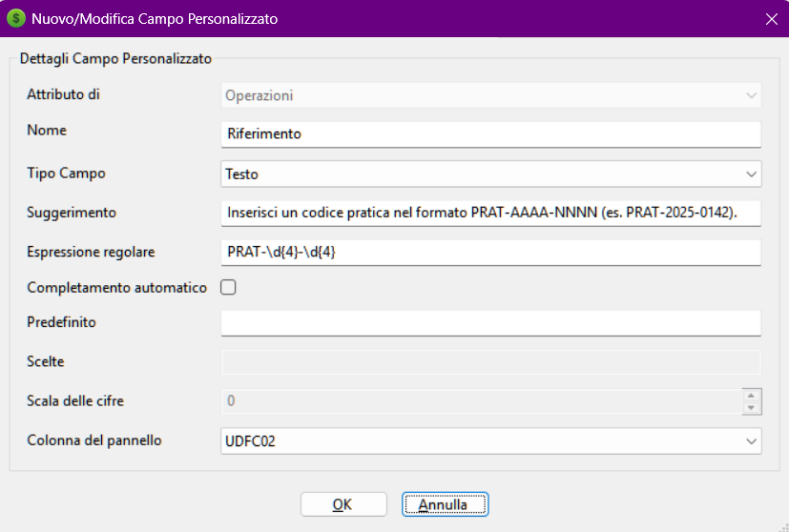This screenshot has width=789, height=532.
Task: Open the Tipo Campo dropdown showing Testo
Action: (x=490, y=174)
